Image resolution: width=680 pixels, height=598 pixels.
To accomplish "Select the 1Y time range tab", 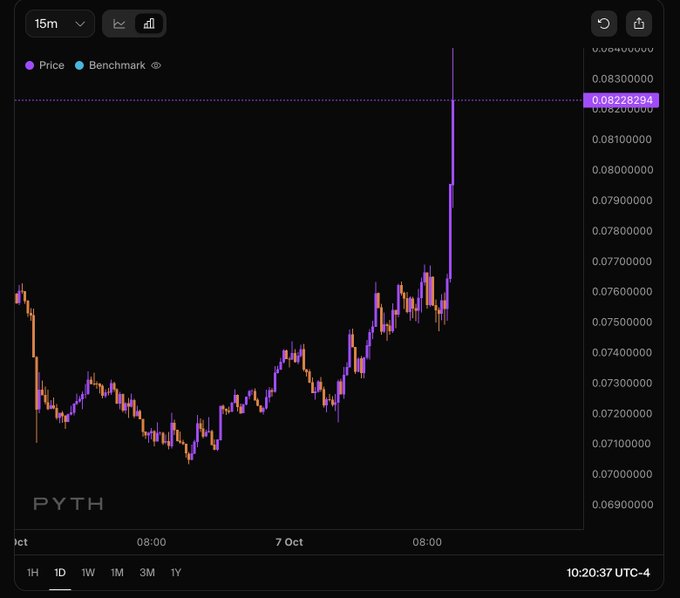I will point(176,572).
